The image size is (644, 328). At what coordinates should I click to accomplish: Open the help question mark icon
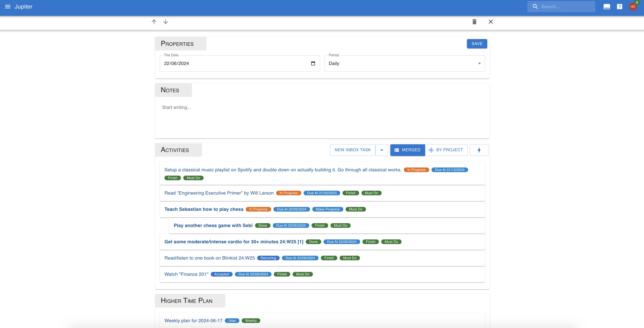coord(619,7)
